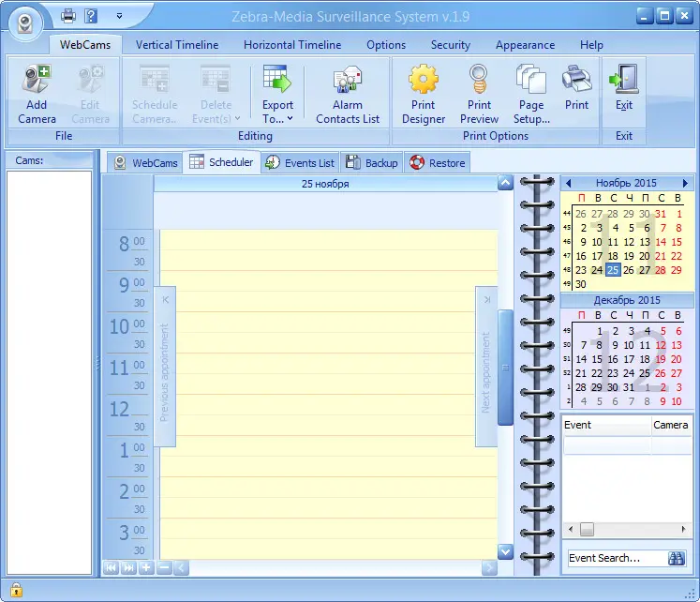Click the minus zoom button below scheduler
This screenshot has height=602, width=700.
tap(164, 567)
